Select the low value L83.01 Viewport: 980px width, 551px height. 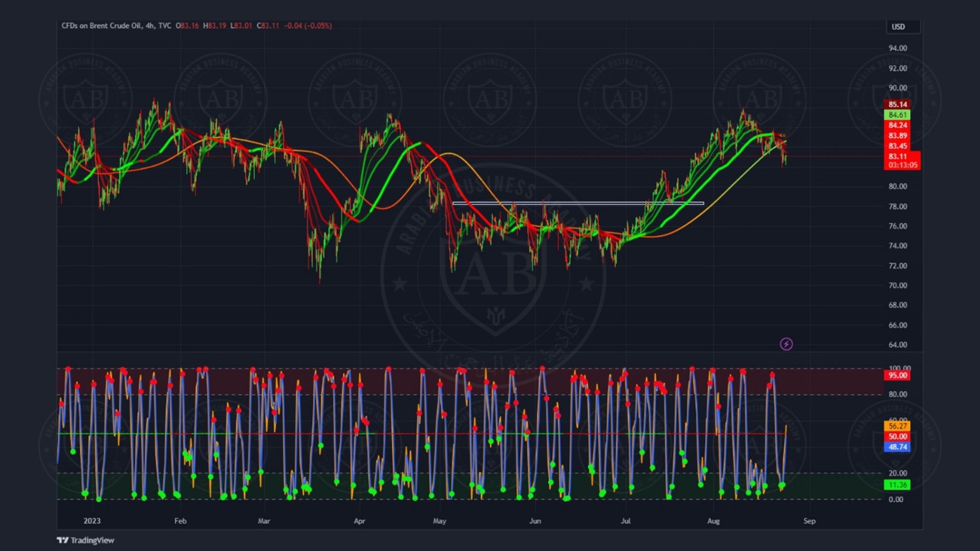(x=241, y=26)
